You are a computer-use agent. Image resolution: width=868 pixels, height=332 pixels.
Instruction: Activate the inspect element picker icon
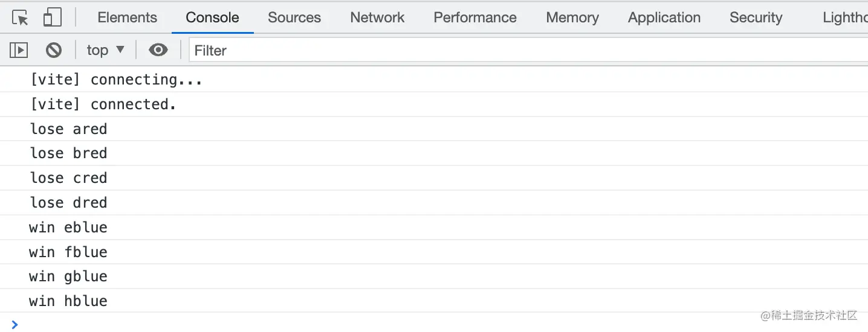[x=21, y=18]
